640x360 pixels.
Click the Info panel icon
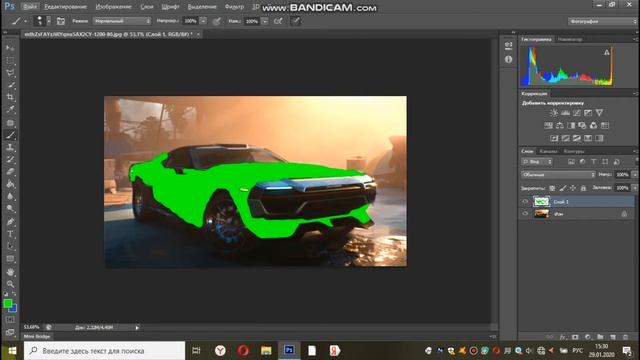(508, 59)
